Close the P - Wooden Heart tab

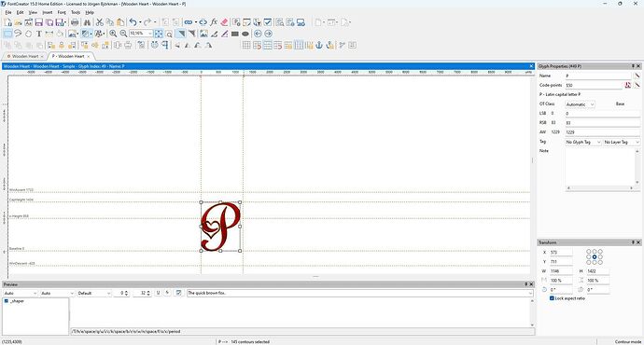[89, 56]
